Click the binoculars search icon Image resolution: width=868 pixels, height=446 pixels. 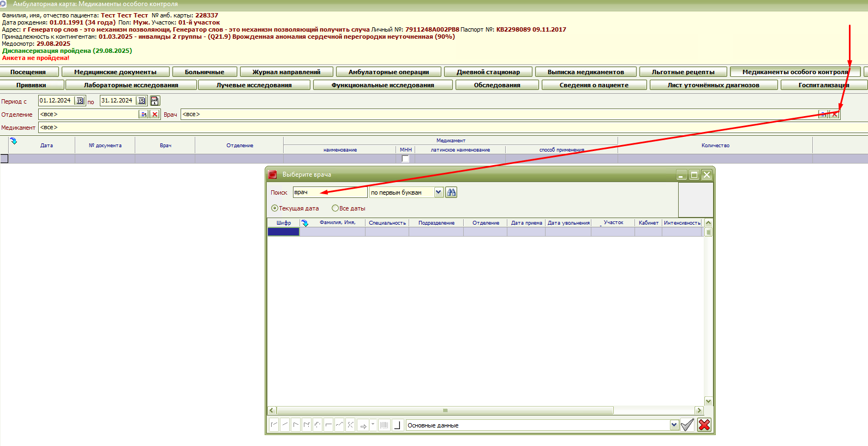click(x=451, y=192)
